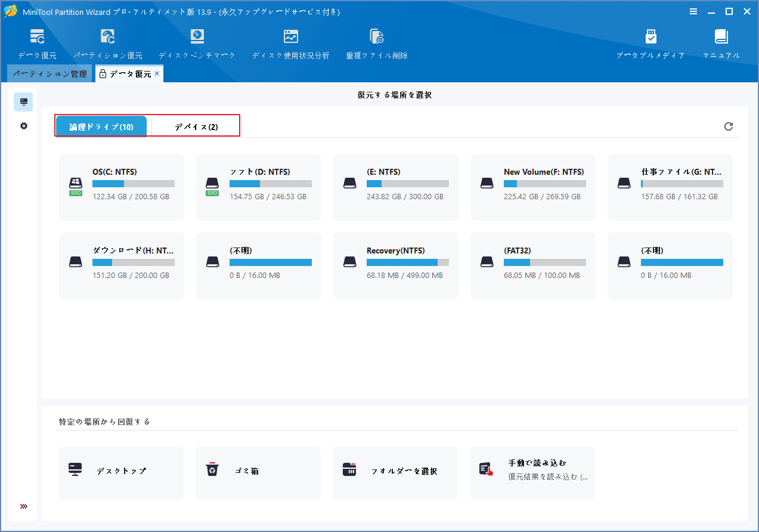Click the (FAT32) usage bar
The image size is (759, 532).
545,262
